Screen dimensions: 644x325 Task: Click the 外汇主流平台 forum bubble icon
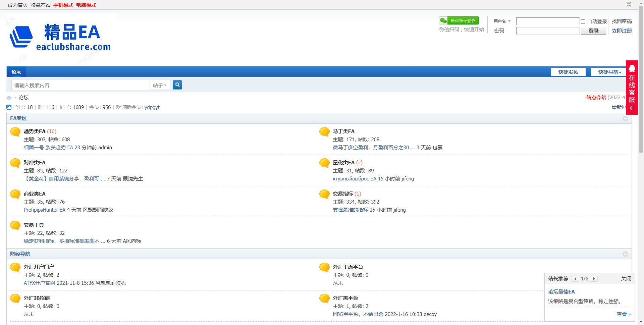point(324,267)
